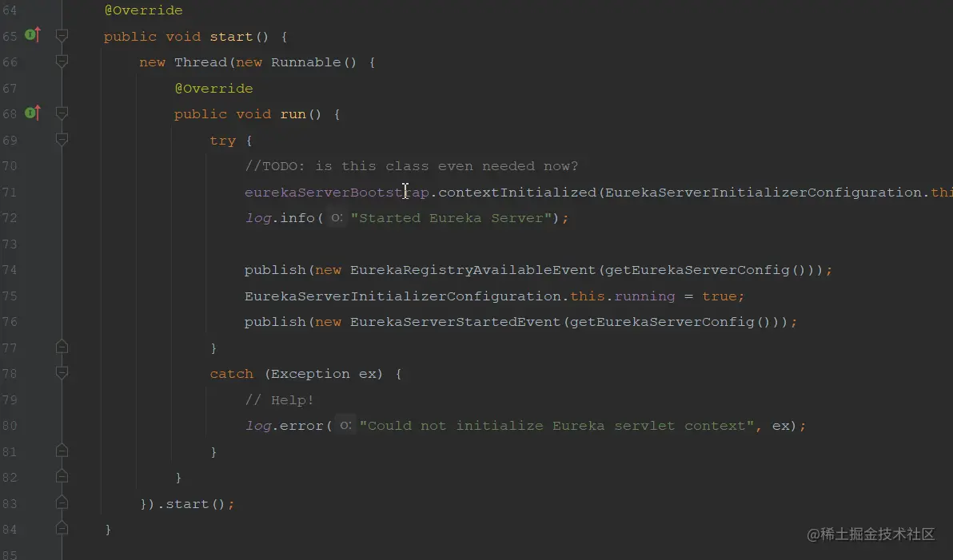Click Runnable on line 66

click(x=305, y=62)
